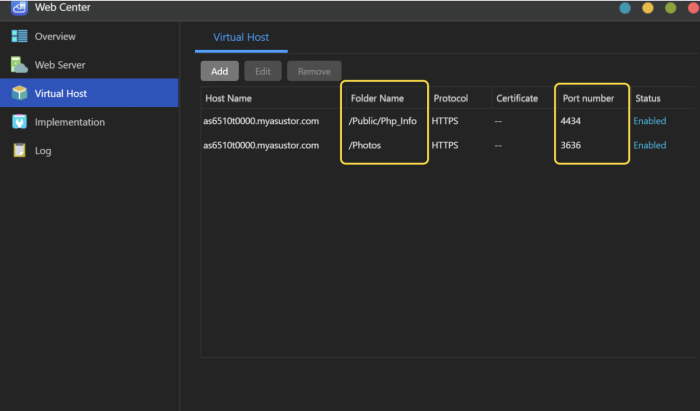Sort by Host Name column header

point(228,98)
